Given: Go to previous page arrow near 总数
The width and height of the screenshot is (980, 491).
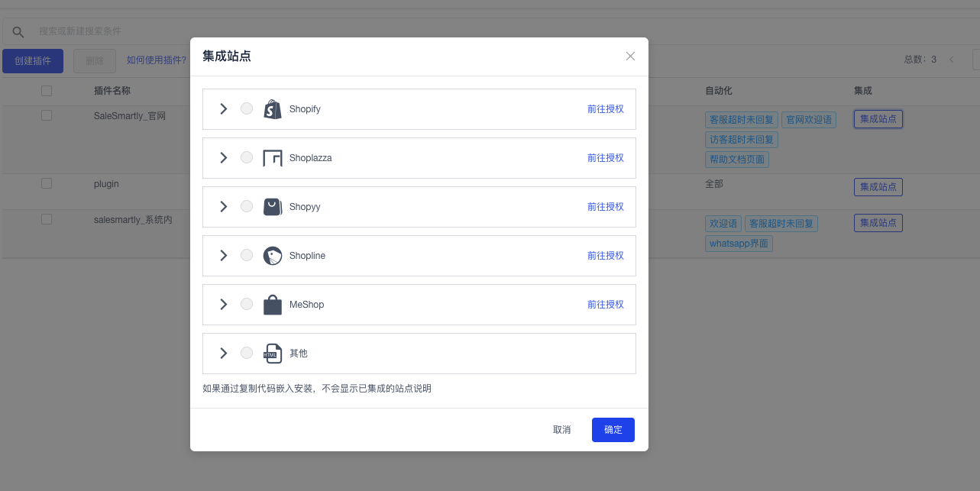Looking at the screenshot, I should (x=952, y=60).
